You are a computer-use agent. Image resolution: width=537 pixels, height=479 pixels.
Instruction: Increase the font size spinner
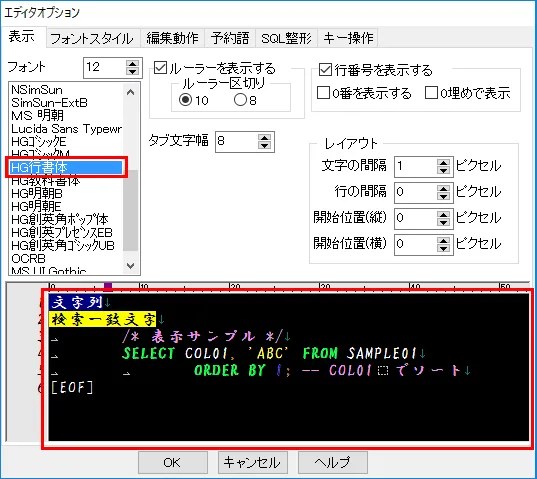tap(132, 64)
